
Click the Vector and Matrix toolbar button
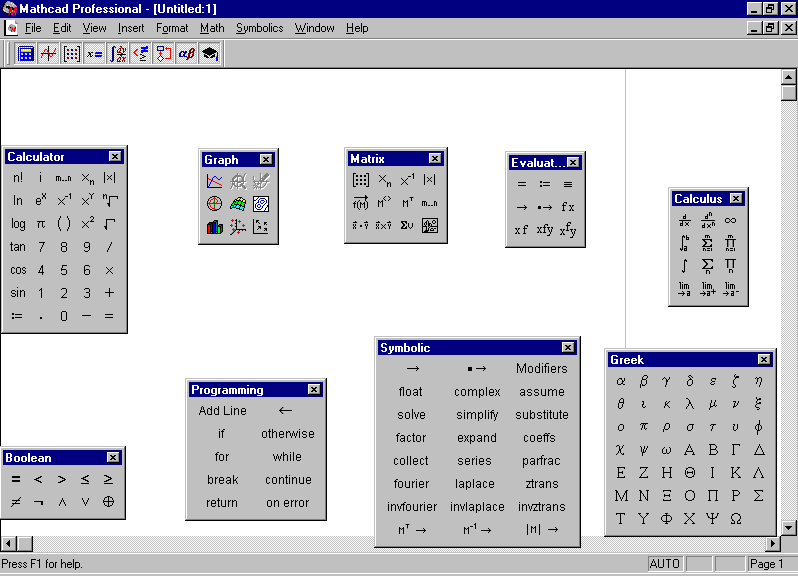pyautogui.click(x=71, y=53)
